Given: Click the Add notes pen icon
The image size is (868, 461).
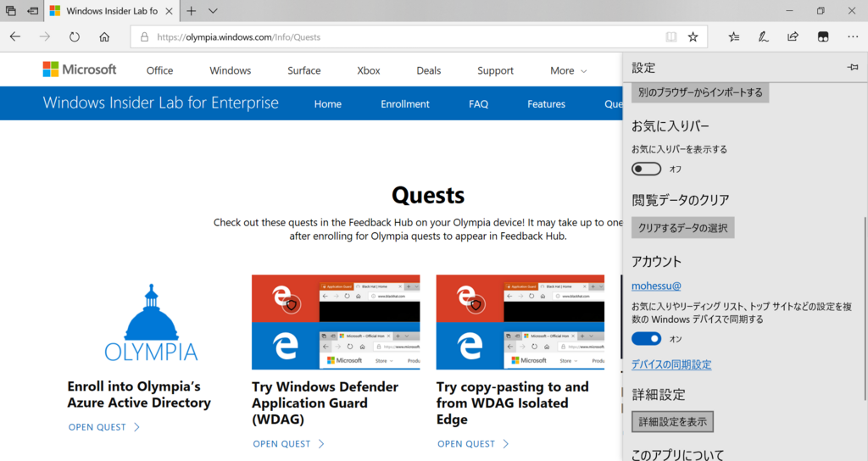Looking at the screenshot, I should 764,37.
